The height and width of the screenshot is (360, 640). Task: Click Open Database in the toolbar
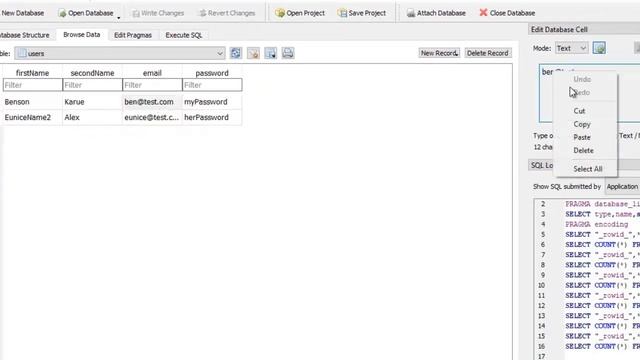point(86,13)
